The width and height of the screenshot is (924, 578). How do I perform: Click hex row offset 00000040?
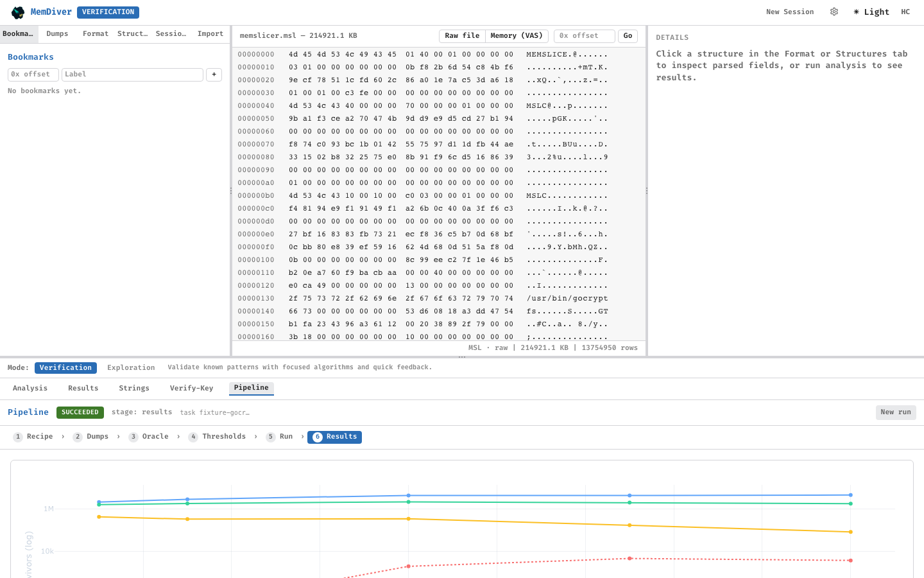(x=256, y=106)
